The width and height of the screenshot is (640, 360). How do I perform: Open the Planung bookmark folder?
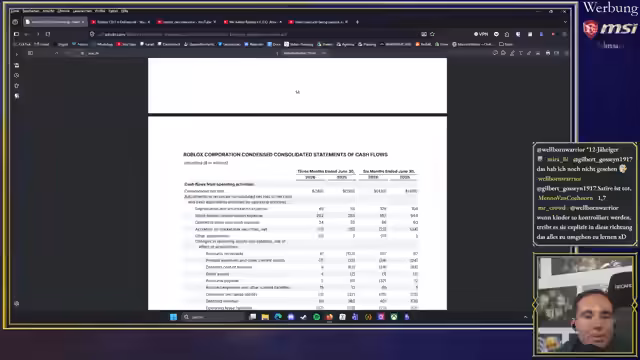[367, 44]
